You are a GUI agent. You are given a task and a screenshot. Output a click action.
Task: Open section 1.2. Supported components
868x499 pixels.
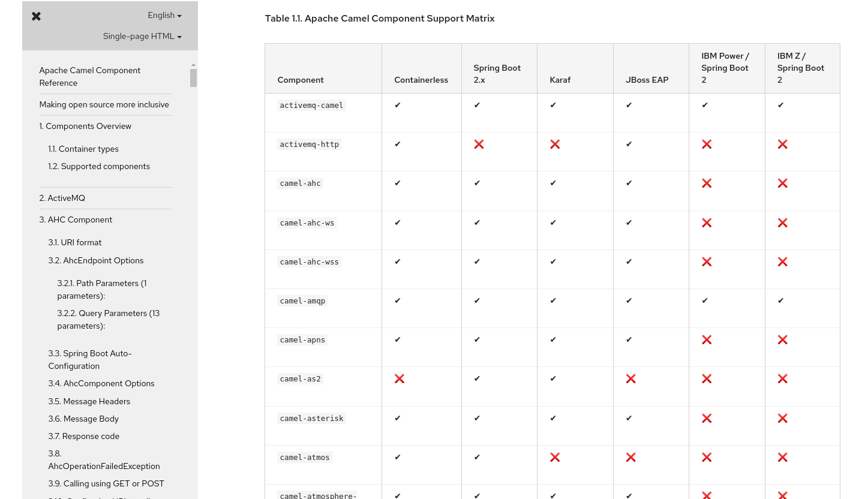[x=99, y=166]
